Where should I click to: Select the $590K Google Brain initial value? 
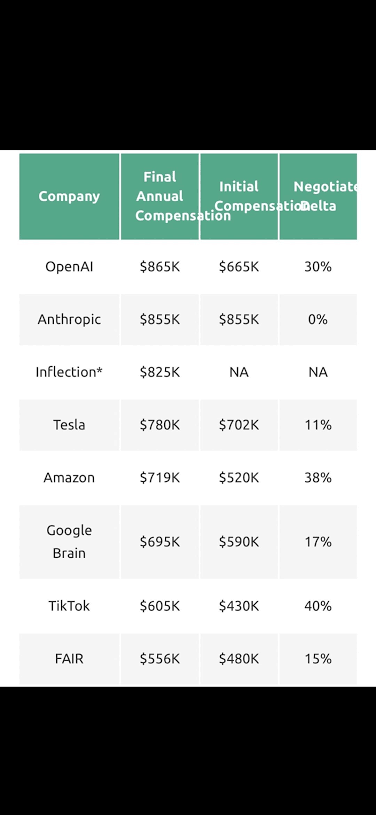pyautogui.click(x=239, y=542)
